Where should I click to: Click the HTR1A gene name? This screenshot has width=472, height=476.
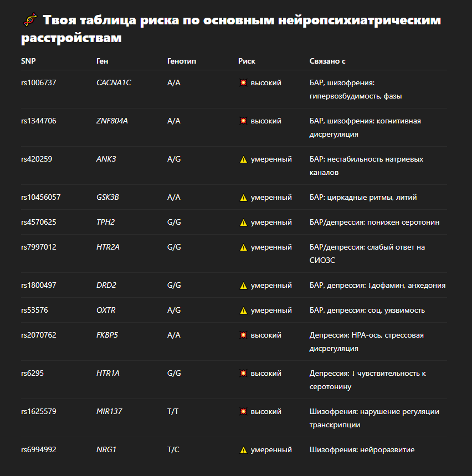point(108,374)
